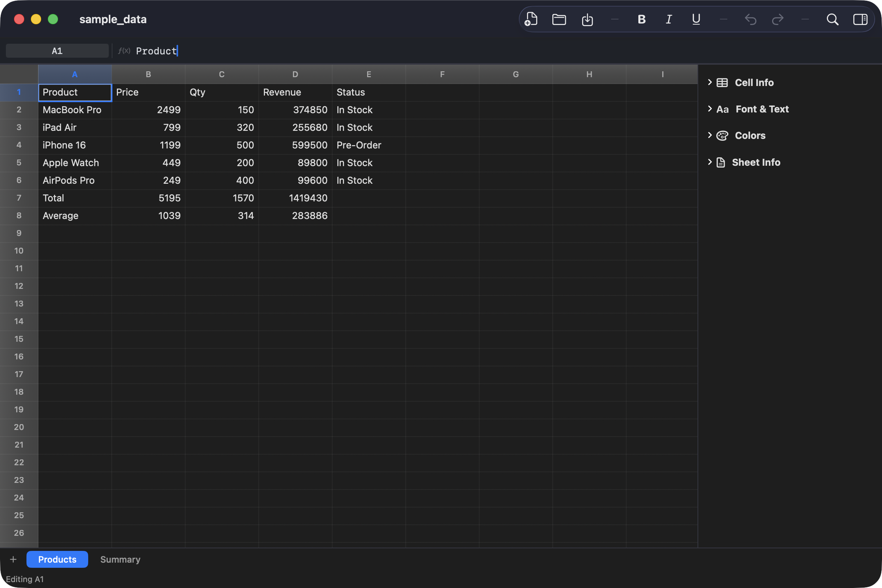Switch to the Summary sheet tab
This screenshot has width=882, height=588.
coord(120,559)
